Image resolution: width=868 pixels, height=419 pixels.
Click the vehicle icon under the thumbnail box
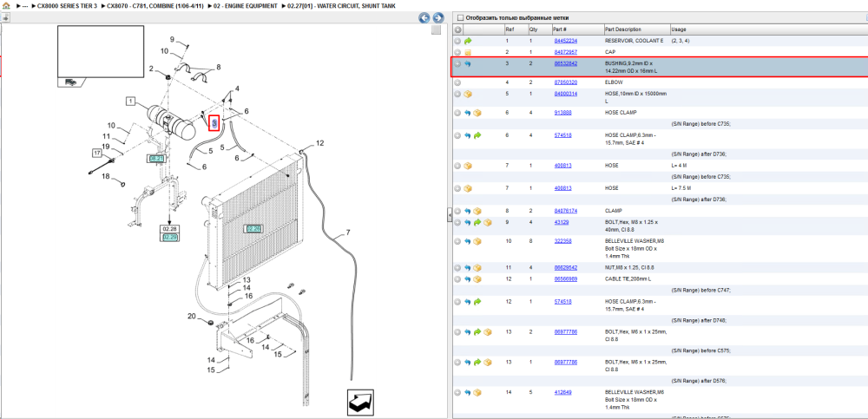pos(71,82)
